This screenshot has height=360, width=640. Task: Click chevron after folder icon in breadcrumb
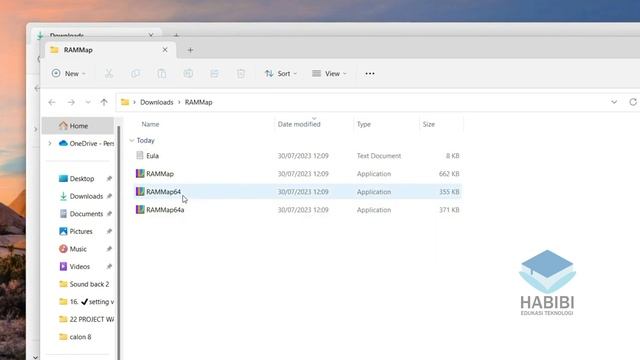[x=134, y=102]
